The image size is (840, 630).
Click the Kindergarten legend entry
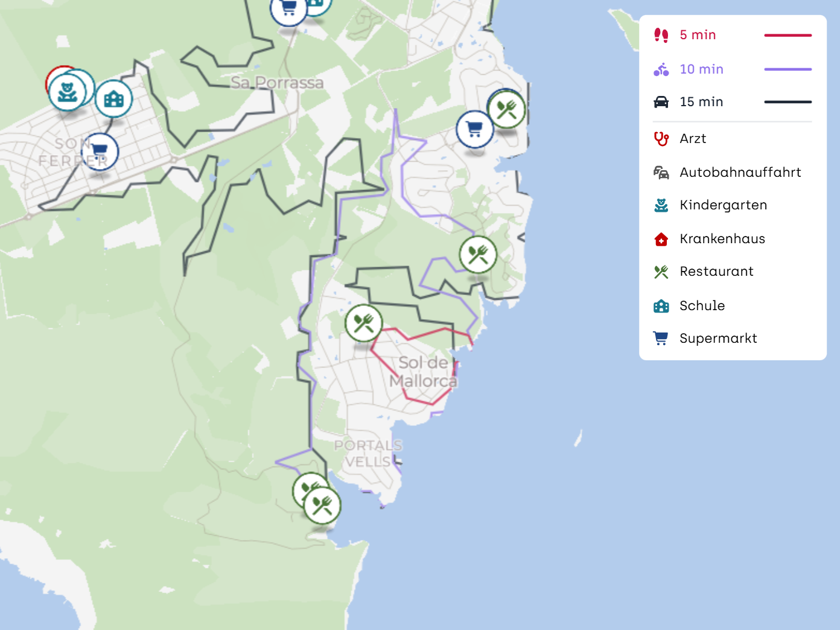point(710,205)
